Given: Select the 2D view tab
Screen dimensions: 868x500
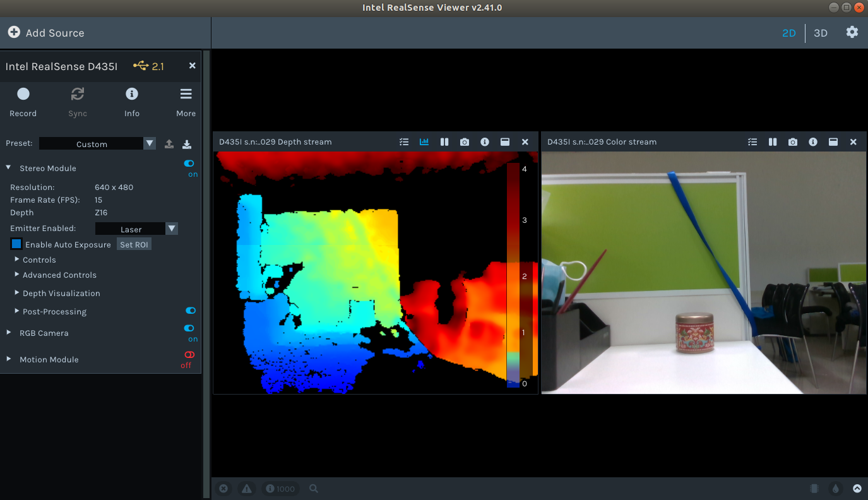Looking at the screenshot, I should pyautogui.click(x=788, y=32).
